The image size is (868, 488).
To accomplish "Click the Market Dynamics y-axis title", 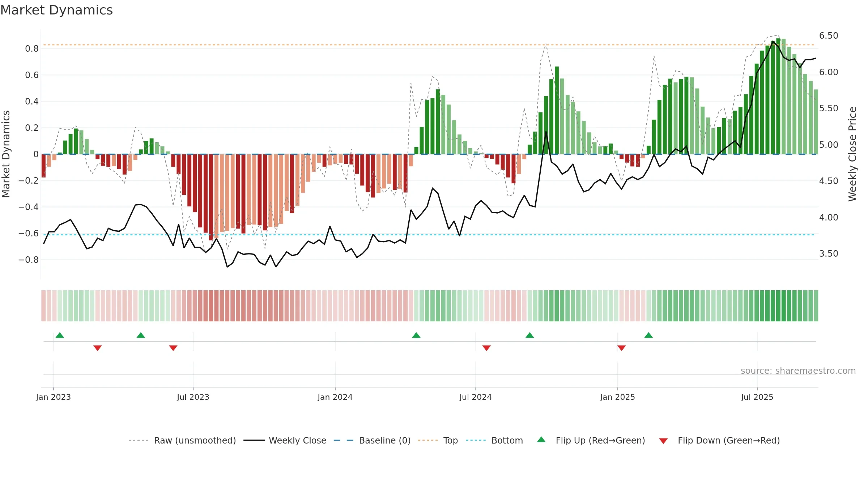I will (x=6, y=154).
